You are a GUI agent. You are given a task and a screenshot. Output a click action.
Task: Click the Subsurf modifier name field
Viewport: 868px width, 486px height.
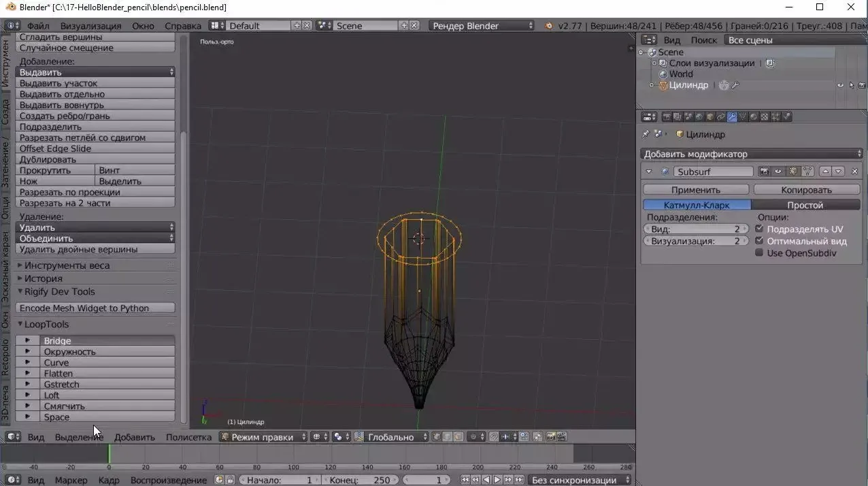(713, 172)
